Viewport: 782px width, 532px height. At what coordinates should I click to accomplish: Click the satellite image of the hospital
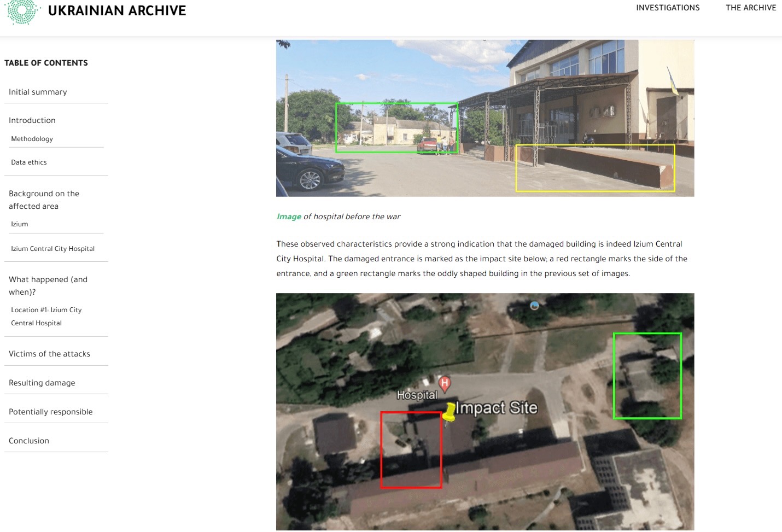tap(485, 412)
